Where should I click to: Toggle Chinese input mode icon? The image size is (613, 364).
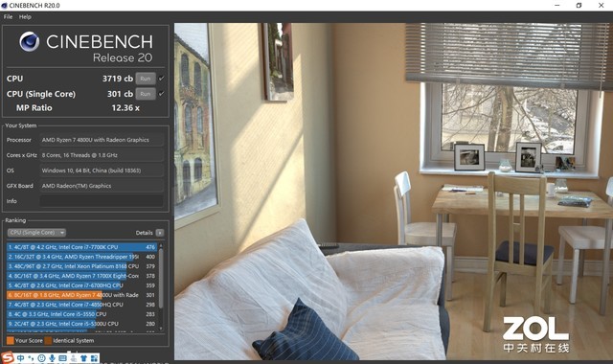[x=20, y=358]
